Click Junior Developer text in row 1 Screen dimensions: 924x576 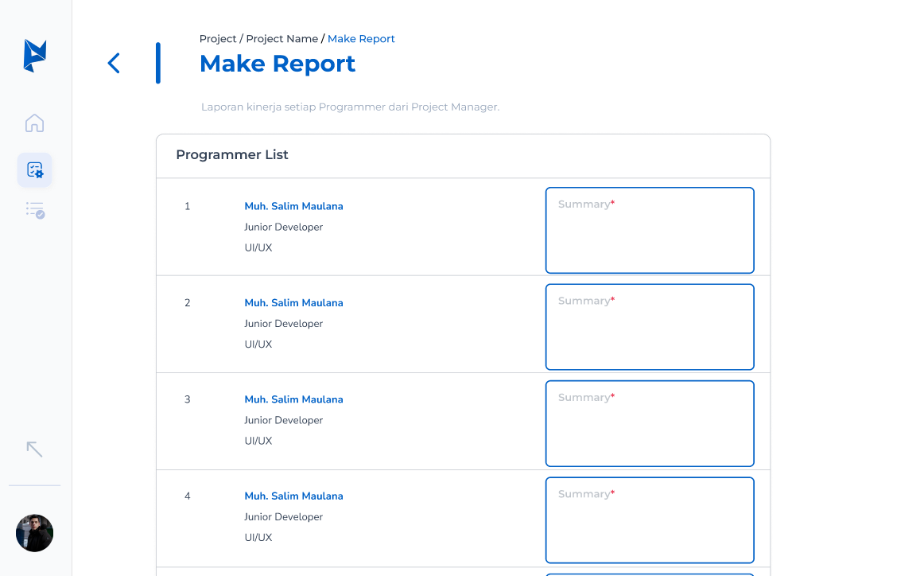point(283,227)
